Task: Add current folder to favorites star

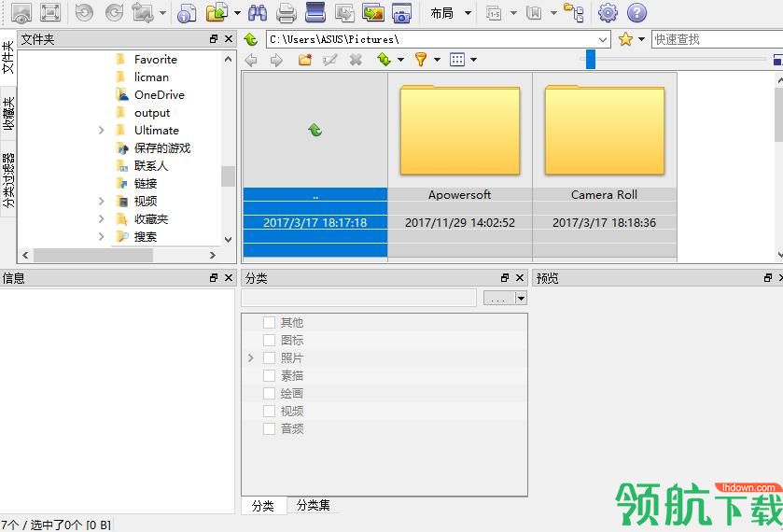Action: point(625,39)
